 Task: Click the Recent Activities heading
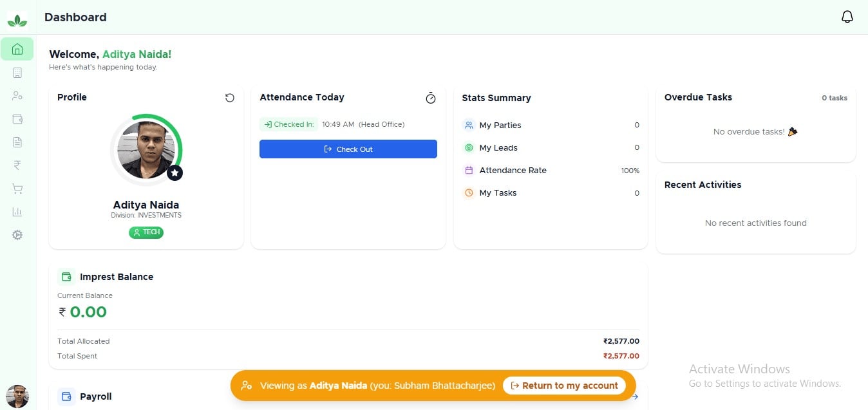pos(703,185)
